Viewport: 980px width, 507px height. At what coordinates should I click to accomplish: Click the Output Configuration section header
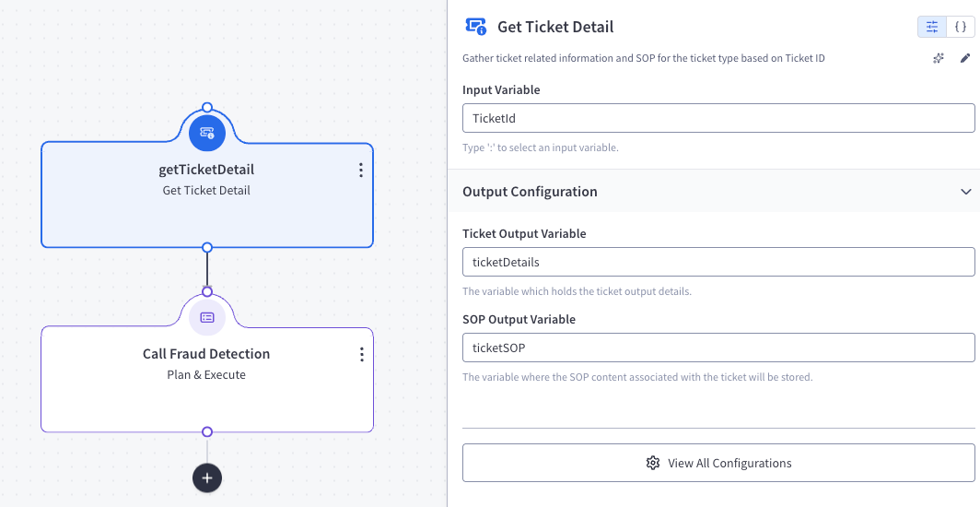click(714, 192)
